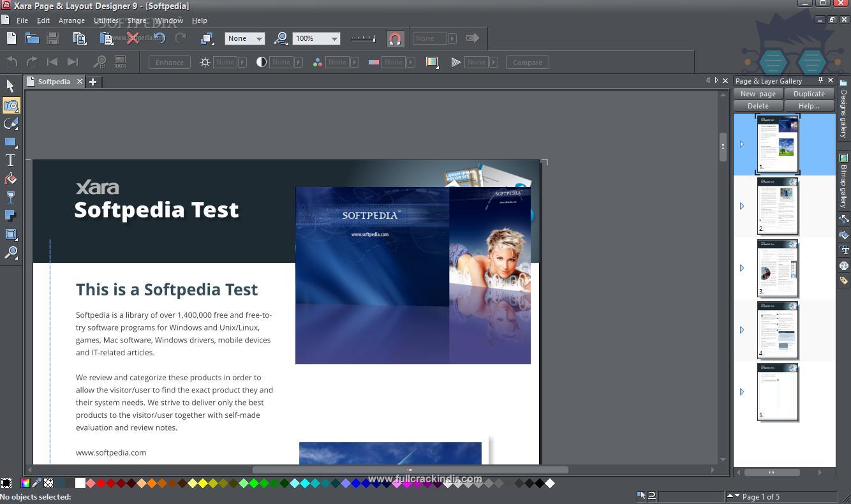This screenshot has width=851, height=504.
Task: Expand page 3 layers in gallery
Action: (x=742, y=268)
